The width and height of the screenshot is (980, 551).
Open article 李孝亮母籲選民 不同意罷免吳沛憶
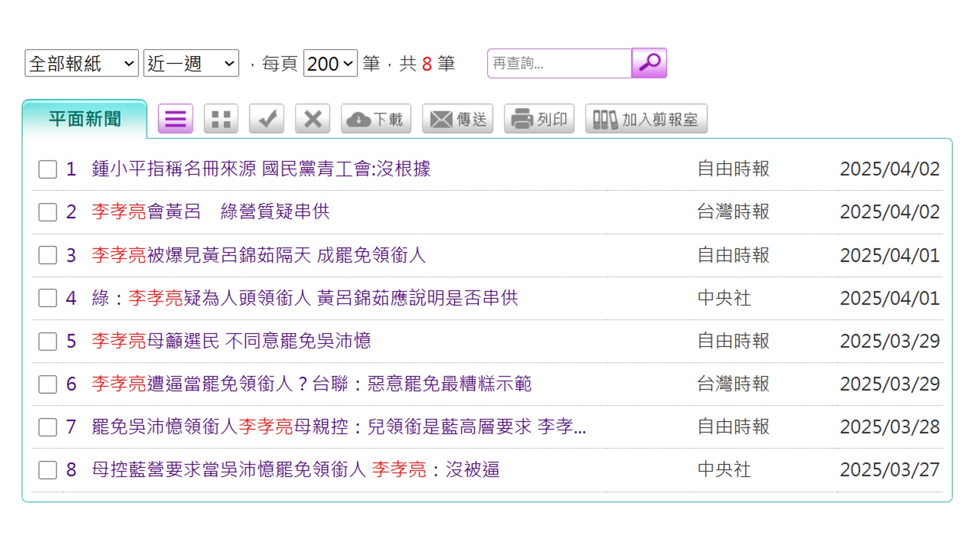tap(231, 341)
